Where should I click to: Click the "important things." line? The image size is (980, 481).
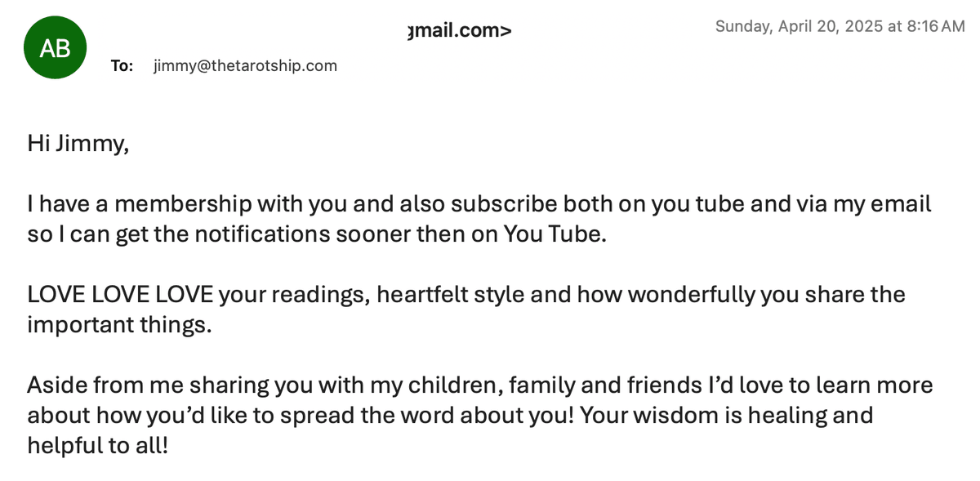119,325
